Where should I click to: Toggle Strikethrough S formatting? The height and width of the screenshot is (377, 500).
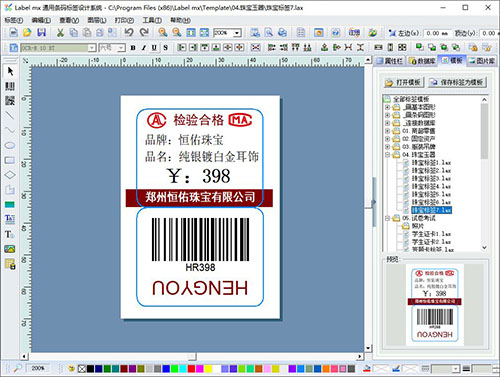click(165, 48)
